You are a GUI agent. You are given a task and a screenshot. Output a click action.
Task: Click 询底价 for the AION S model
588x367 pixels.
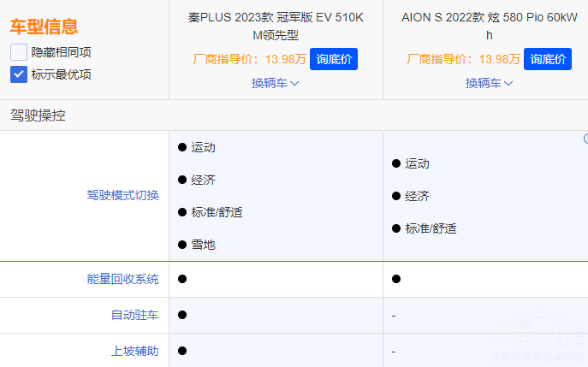point(548,59)
